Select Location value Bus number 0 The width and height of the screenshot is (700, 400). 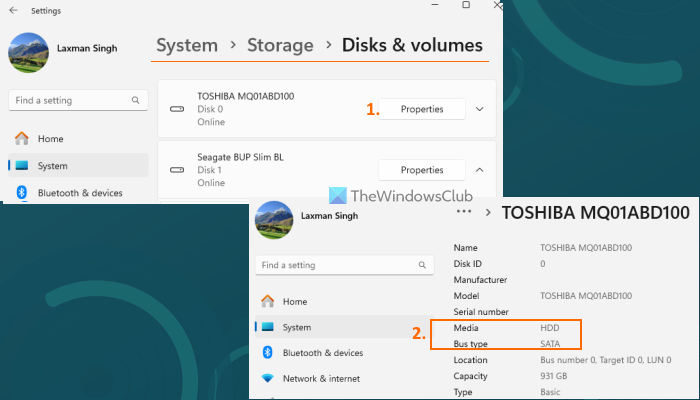605,360
